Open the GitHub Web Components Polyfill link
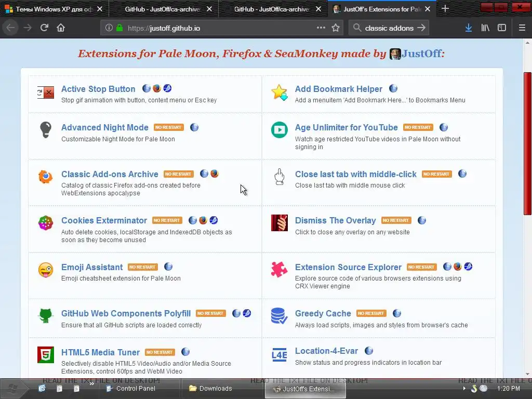Viewport: 532px width, 399px height. (126, 313)
